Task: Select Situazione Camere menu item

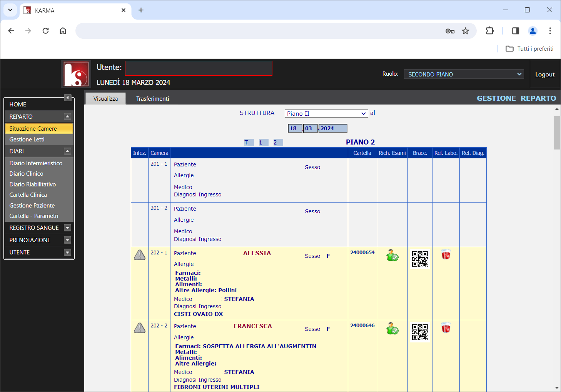Action: pyautogui.click(x=39, y=128)
